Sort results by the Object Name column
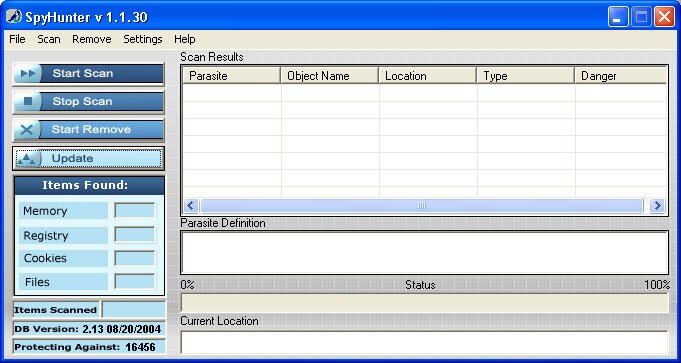 coord(330,76)
